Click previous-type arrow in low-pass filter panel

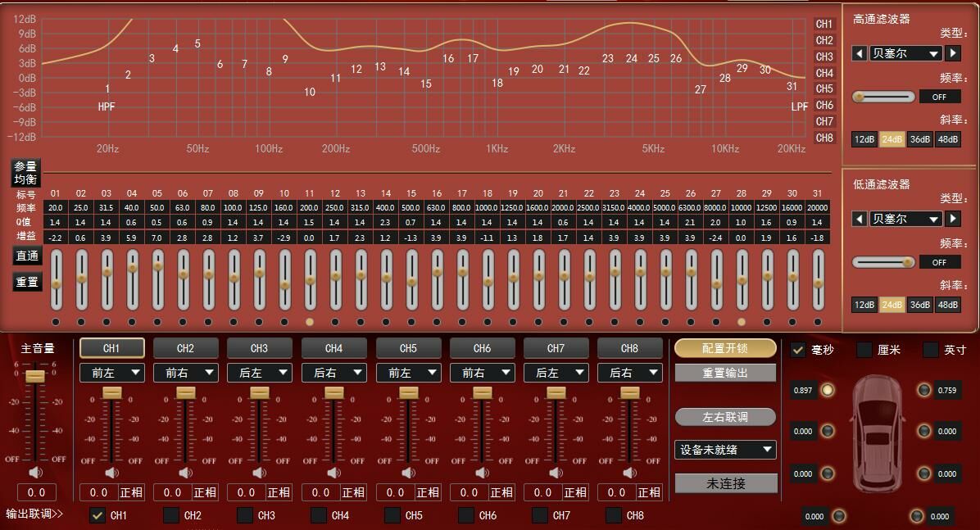tap(859, 219)
